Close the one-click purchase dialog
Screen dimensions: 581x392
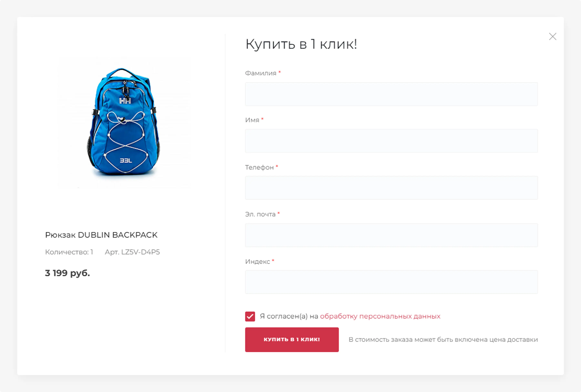tap(552, 37)
